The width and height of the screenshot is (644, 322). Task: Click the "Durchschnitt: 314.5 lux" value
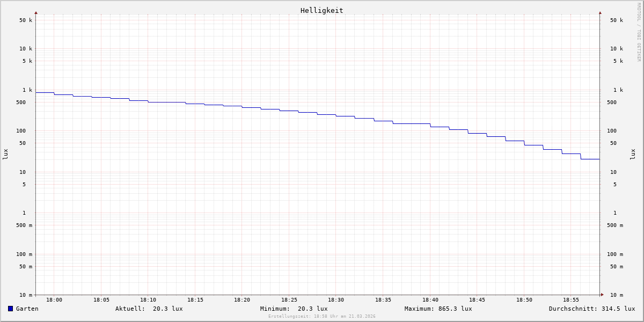click(592, 309)
